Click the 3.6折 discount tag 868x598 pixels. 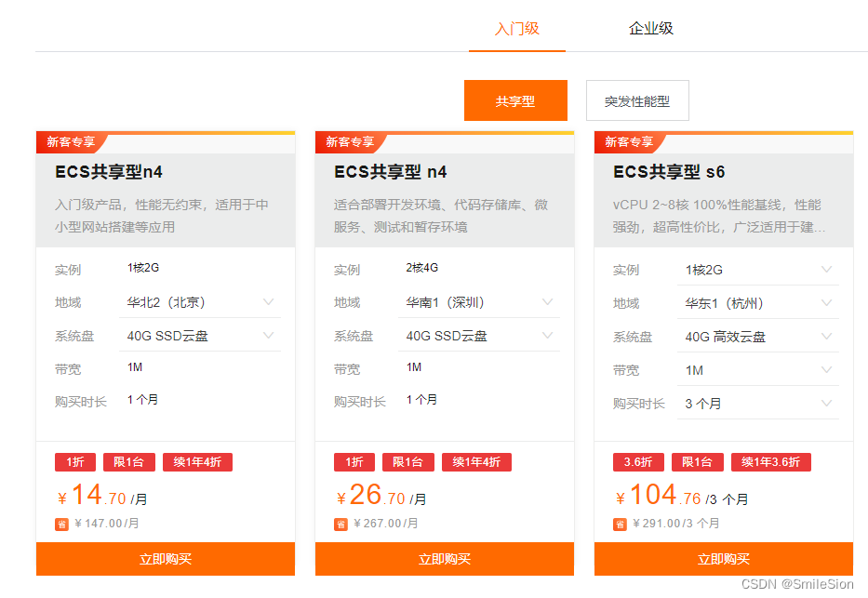pyautogui.click(x=638, y=462)
